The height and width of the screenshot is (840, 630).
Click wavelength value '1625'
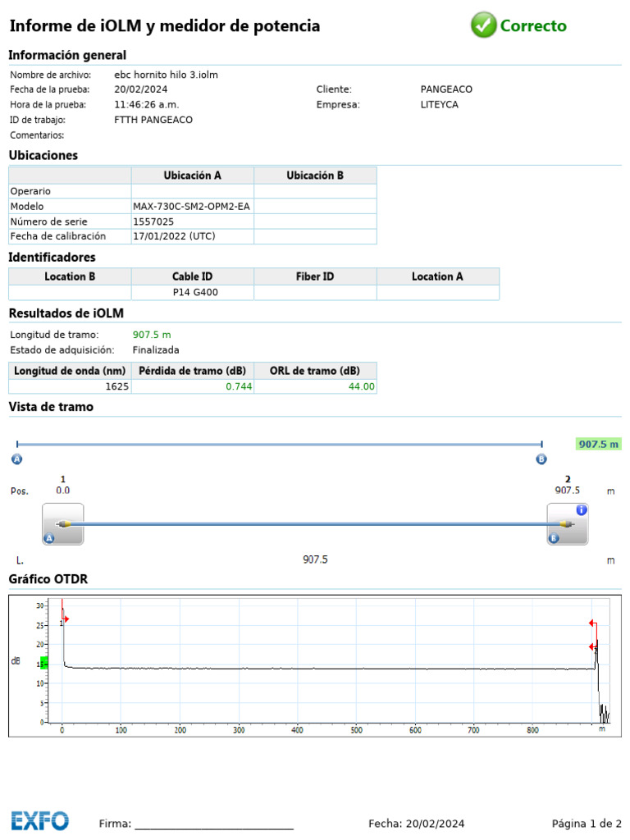pyautogui.click(x=116, y=387)
